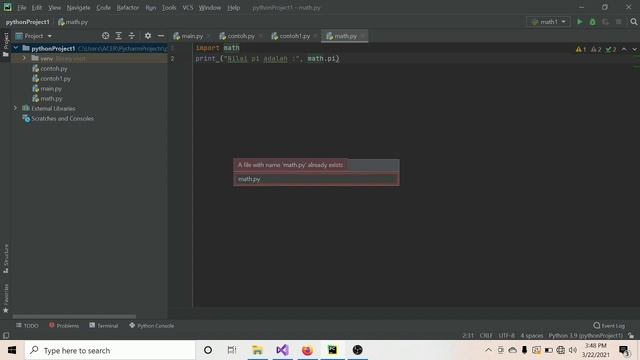Start debugging with the bug icon

(593, 22)
